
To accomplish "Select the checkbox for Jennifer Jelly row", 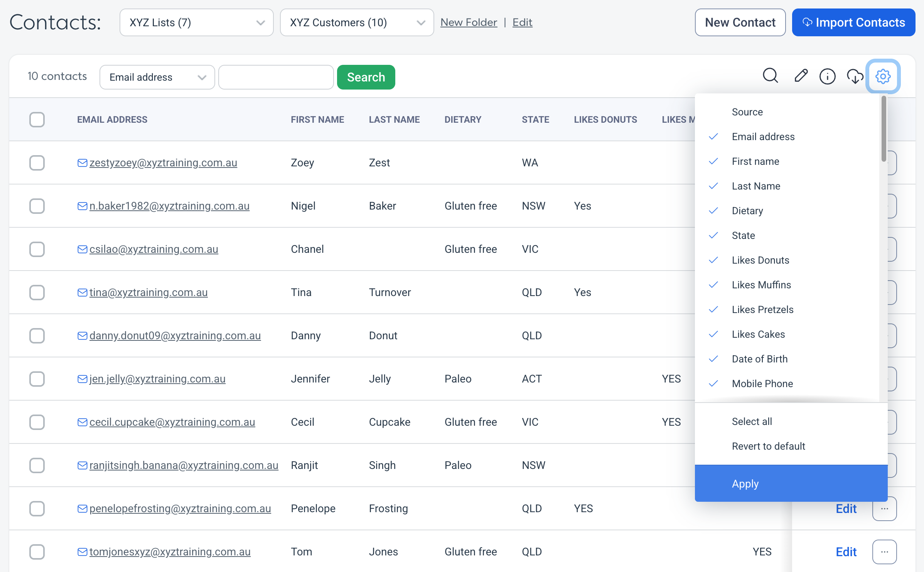I will (x=37, y=379).
